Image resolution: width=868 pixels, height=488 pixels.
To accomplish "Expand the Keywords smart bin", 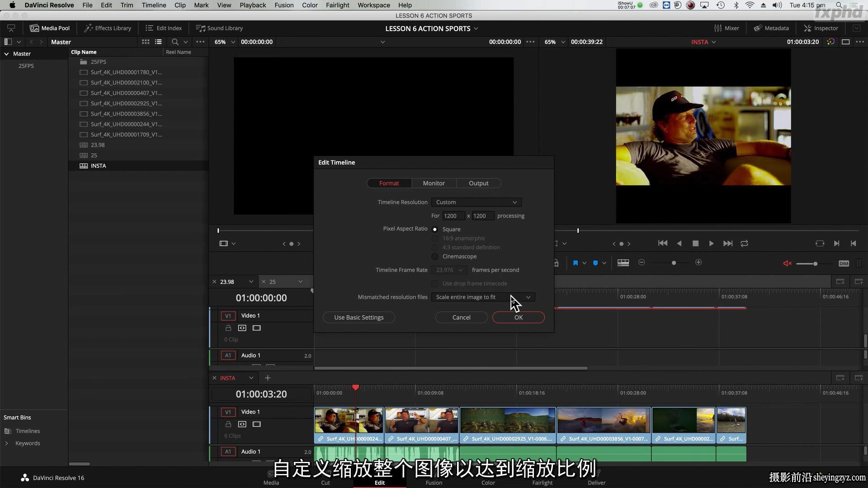I will [6, 443].
